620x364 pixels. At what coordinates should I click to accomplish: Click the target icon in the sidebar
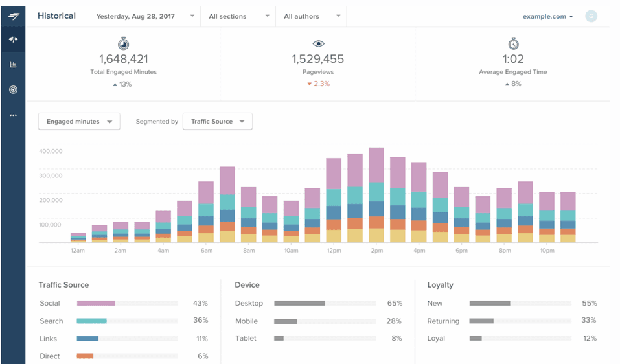[x=13, y=90]
